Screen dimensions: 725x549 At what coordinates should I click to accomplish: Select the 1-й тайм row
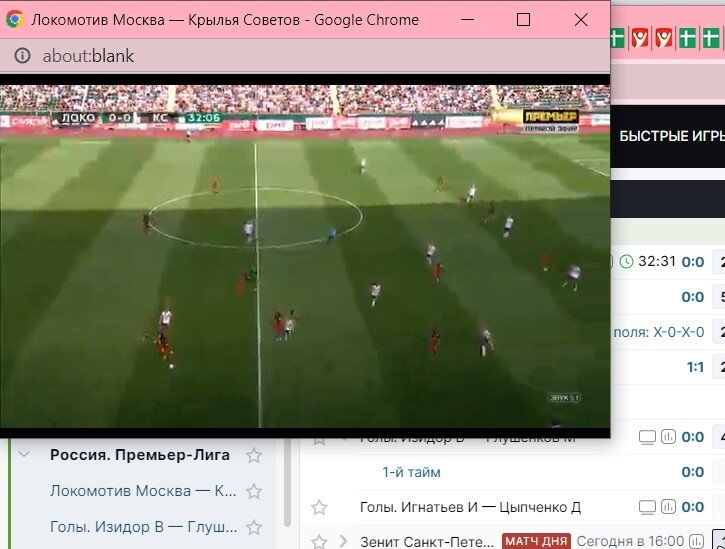tap(411, 472)
